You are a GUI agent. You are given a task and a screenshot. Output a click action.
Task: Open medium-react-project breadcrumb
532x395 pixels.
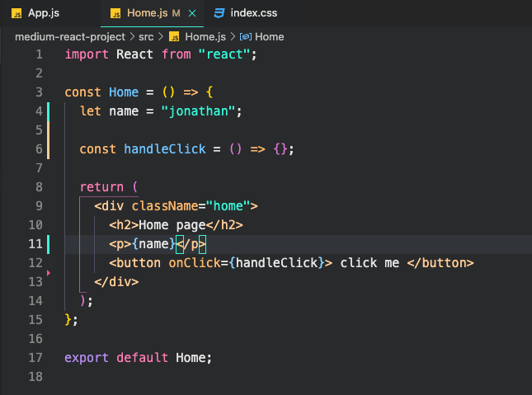[x=70, y=36]
